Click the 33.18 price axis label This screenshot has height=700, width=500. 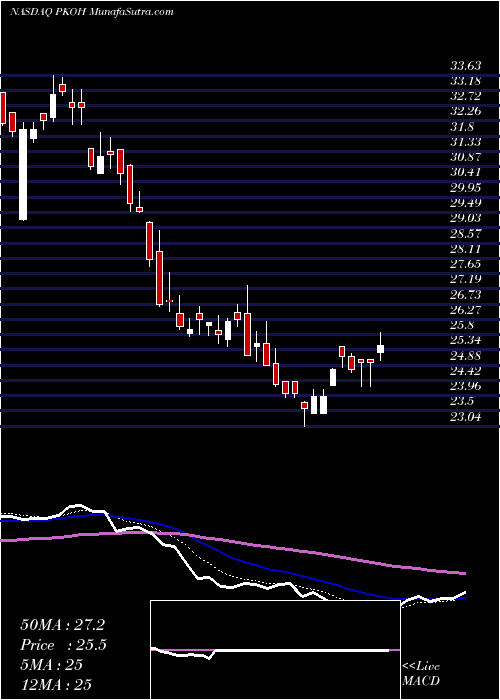[466, 81]
